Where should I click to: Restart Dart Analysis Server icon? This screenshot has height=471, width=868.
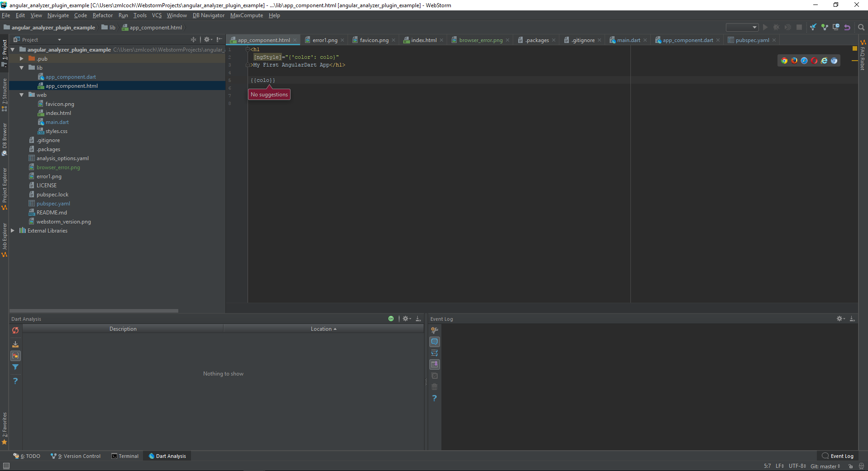(x=15, y=330)
